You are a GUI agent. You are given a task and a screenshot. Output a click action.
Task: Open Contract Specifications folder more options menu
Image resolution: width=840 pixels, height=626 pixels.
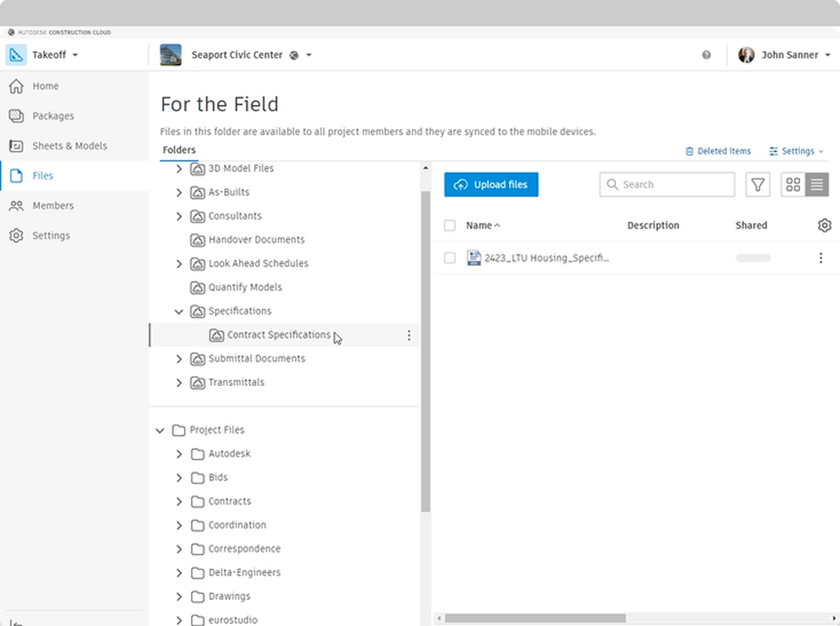click(x=409, y=336)
